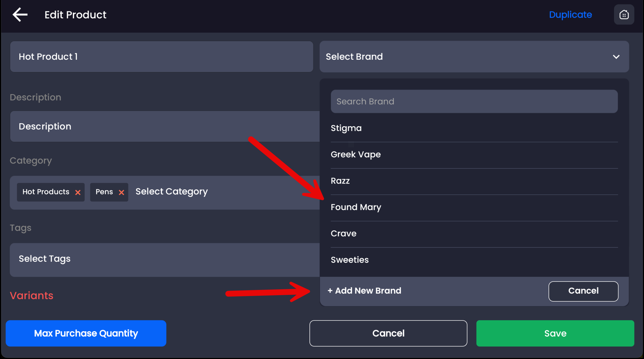Screen dimensions: 644x359
Task: Click the Duplicate link
Action: tap(570, 15)
